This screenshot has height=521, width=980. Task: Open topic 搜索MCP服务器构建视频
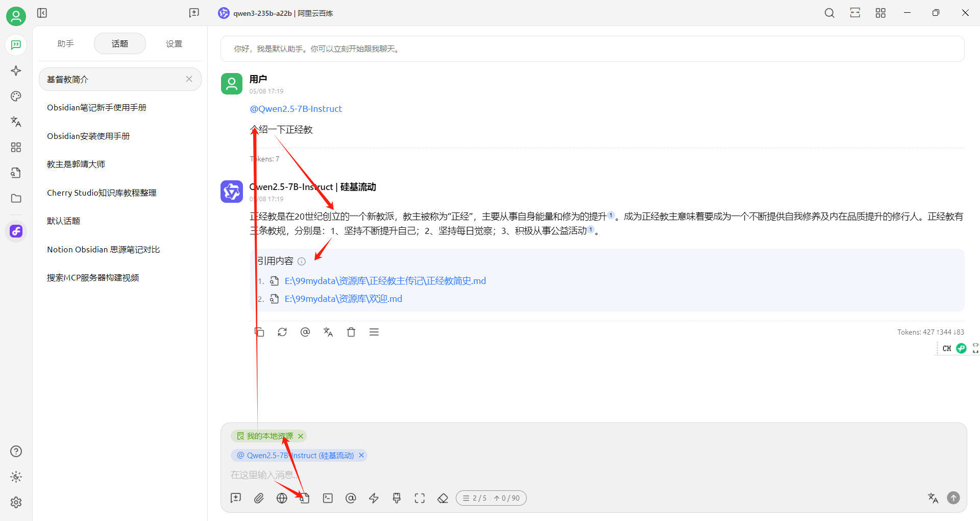tap(120, 278)
